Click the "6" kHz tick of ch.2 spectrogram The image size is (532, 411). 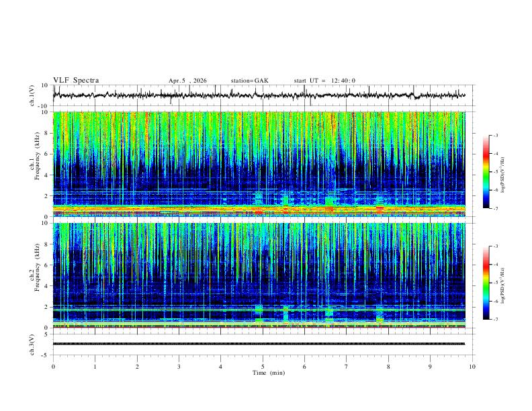(46, 265)
